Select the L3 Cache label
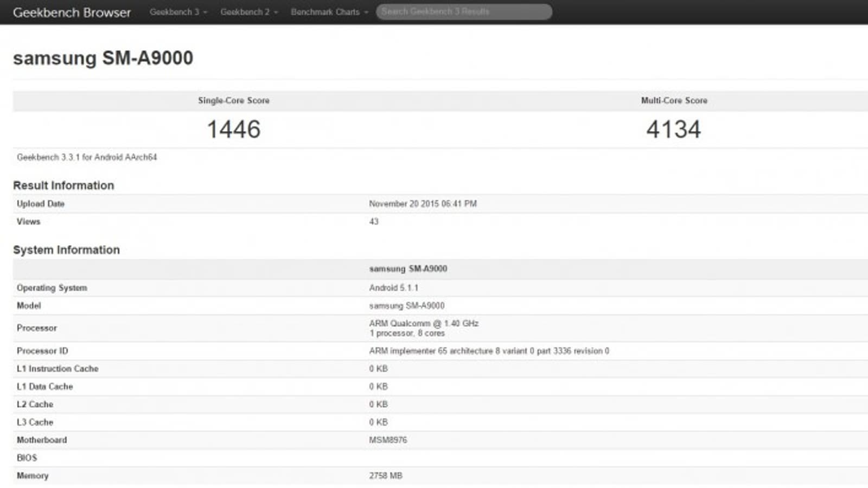 point(35,422)
